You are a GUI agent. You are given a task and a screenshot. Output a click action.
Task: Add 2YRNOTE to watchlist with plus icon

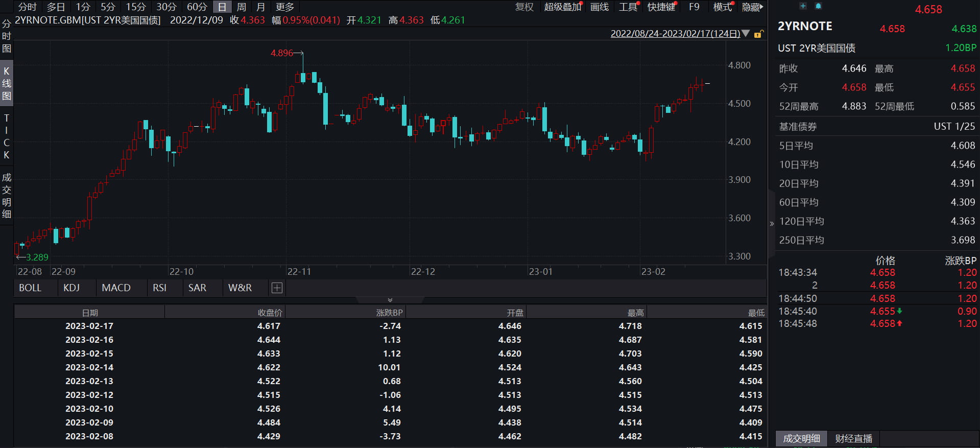click(x=803, y=6)
